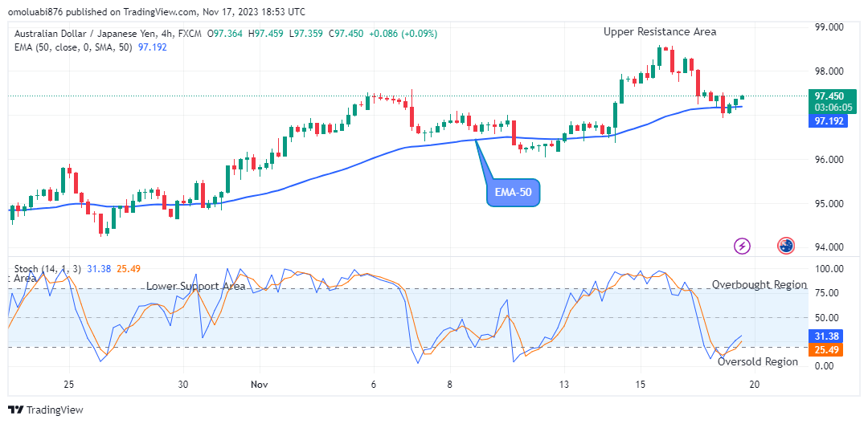Click the Overbought Region label
The height and width of the screenshot is (424, 868).
tap(759, 285)
